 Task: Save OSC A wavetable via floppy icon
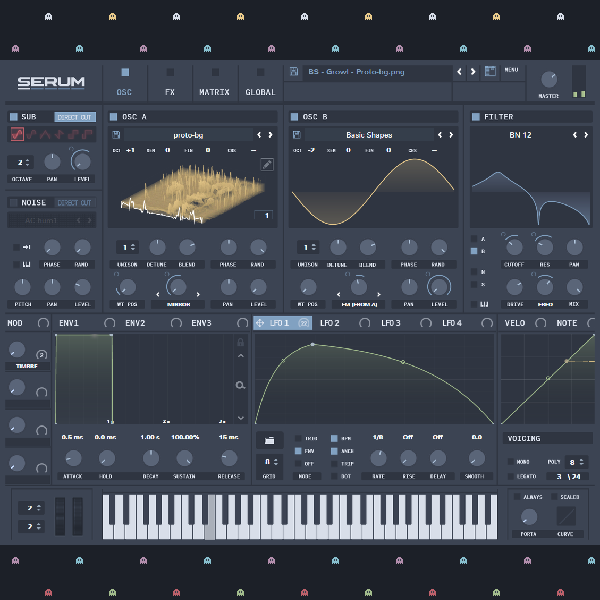(x=116, y=135)
